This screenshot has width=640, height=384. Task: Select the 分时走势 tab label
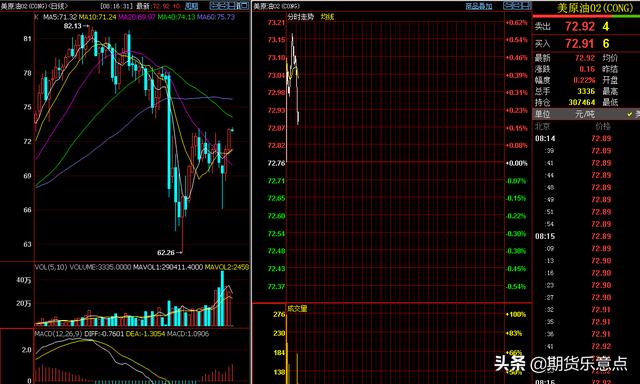pyautogui.click(x=301, y=17)
